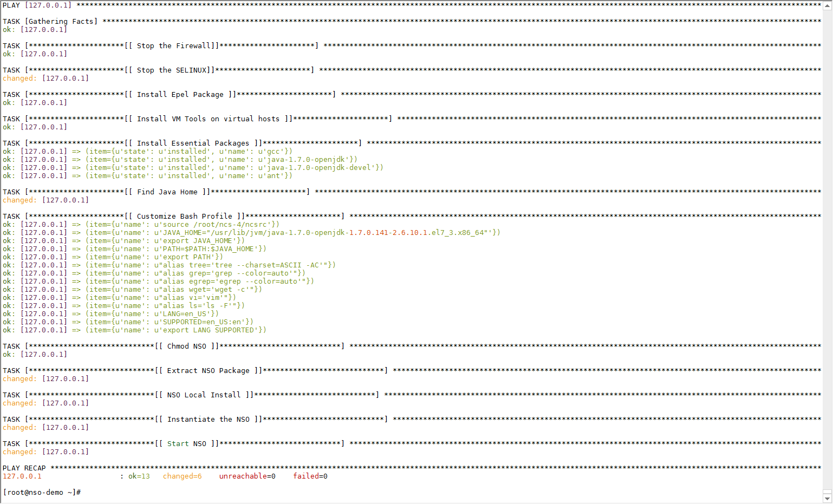Image resolution: width=833 pixels, height=504 pixels.
Task: Click the Stop the SELINUX task title
Action: 171,70
